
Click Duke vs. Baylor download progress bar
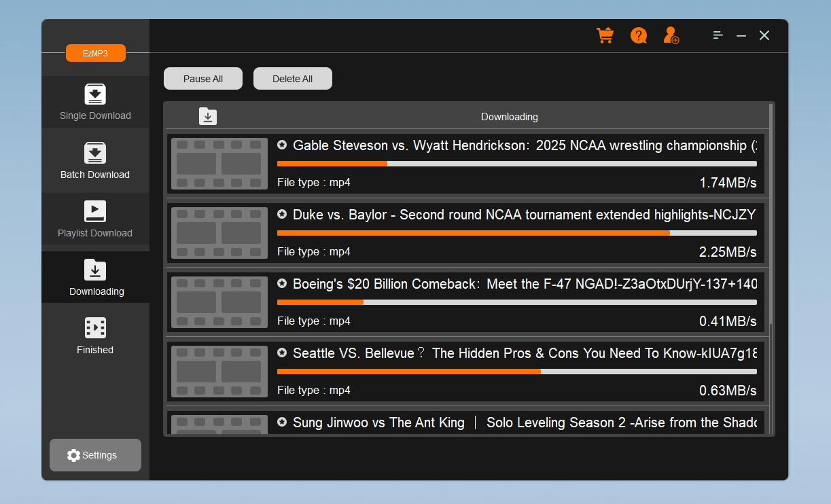click(x=517, y=233)
